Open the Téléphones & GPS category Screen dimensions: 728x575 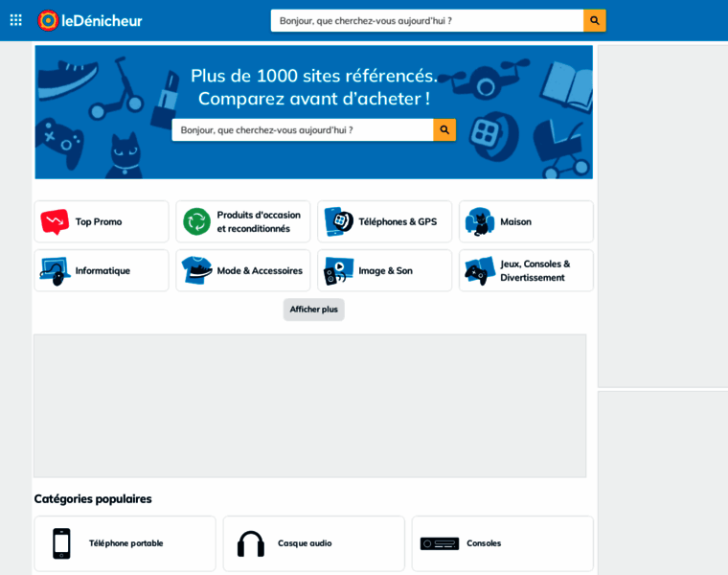(x=385, y=221)
